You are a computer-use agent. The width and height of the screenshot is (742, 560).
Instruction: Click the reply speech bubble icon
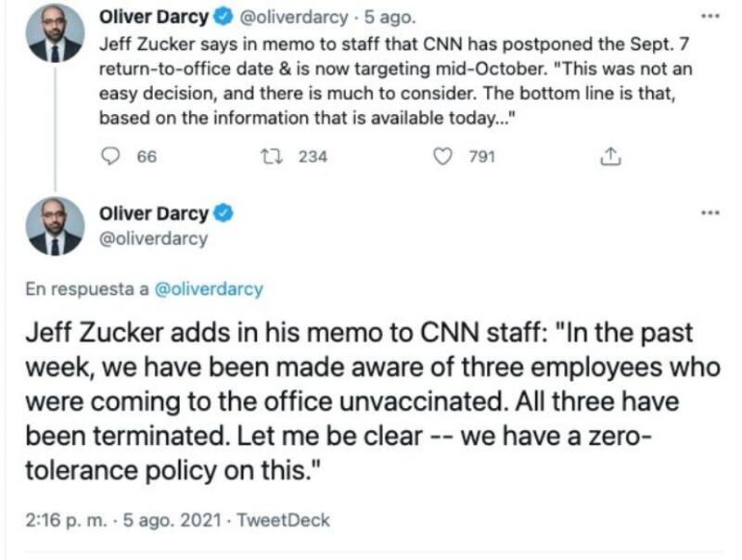tap(109, 157)
